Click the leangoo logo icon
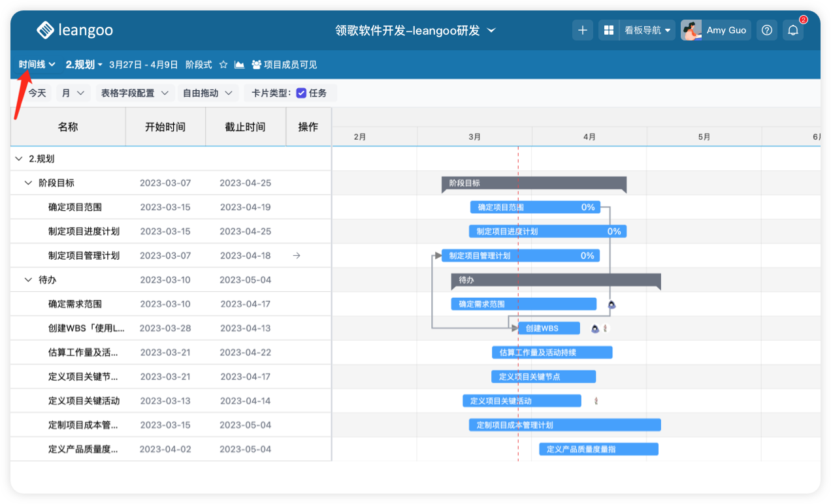The image size is (831, 504). 45,30
